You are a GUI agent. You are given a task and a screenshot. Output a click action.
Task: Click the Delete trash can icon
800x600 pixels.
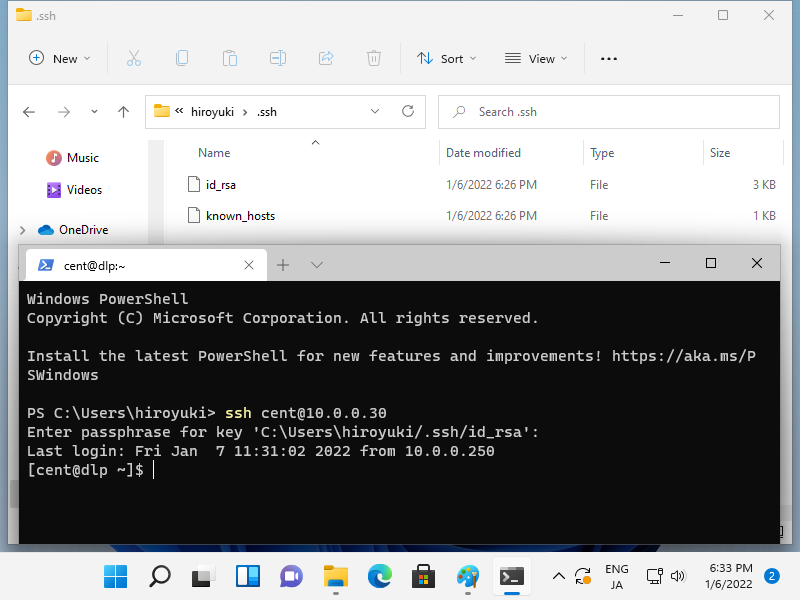click(x=374, y=58)
